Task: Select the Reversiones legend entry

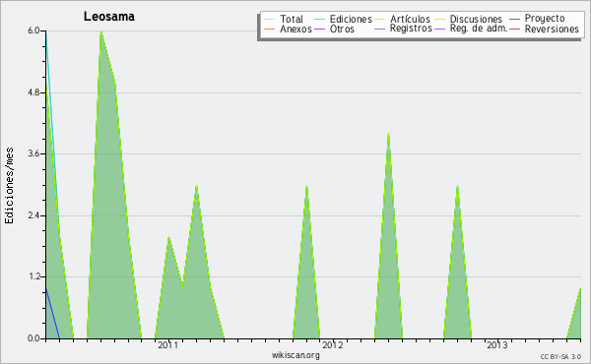Action: click(552, 29)
